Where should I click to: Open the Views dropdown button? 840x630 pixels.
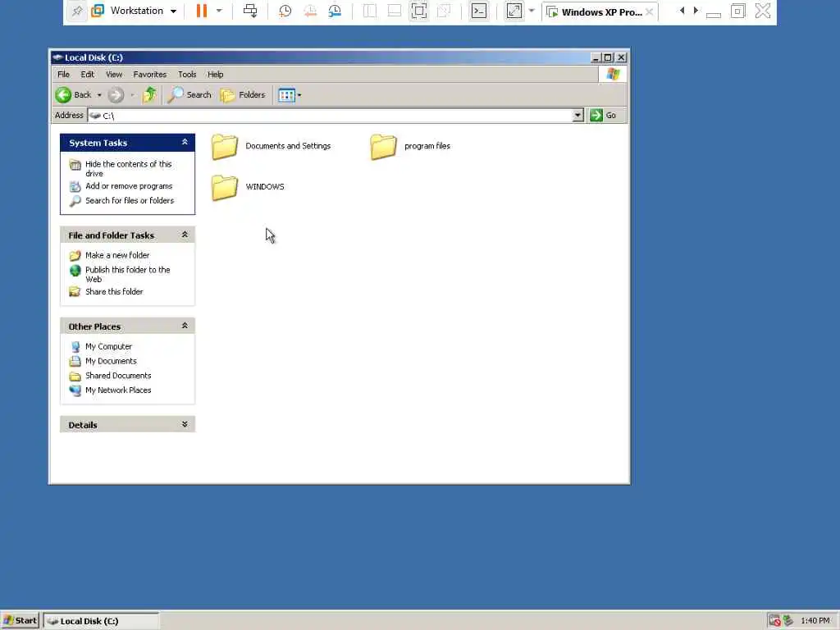click(x=290, y=95)
